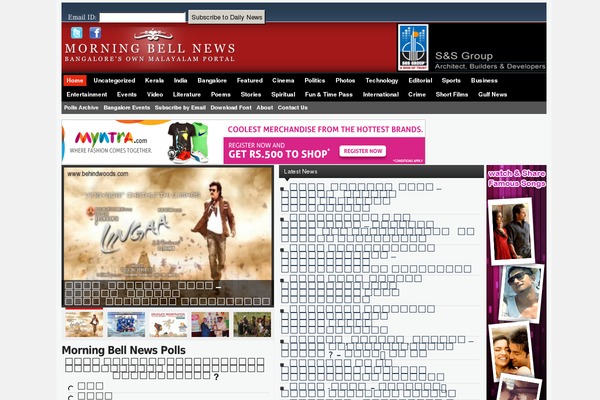Open the Uncategorized menu section
Screen dimensions: 600x400
pos(114,80)
